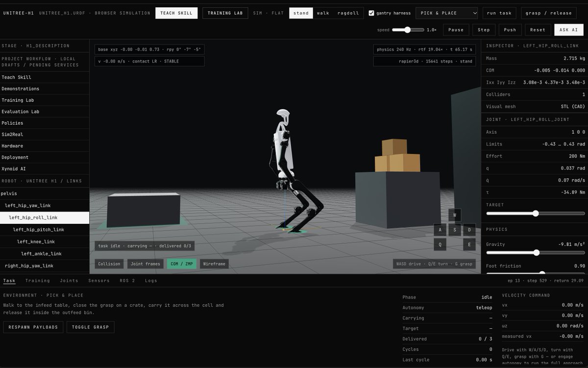The height and width of the screenshot is (368, 588).
Task: Click the E turn key
Action: pyautogui.click(x=469, y=244)
